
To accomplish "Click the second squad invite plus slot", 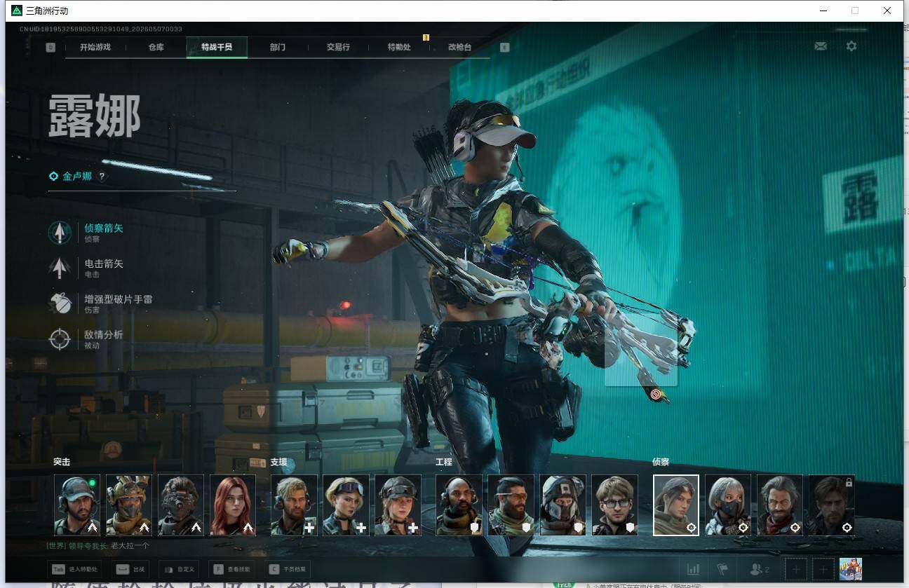I will coord(823,570).
